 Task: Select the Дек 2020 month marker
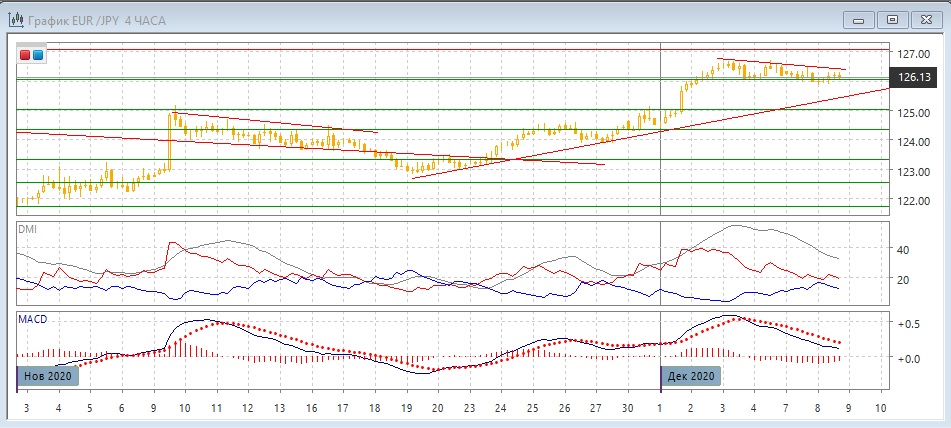[690, 376]
